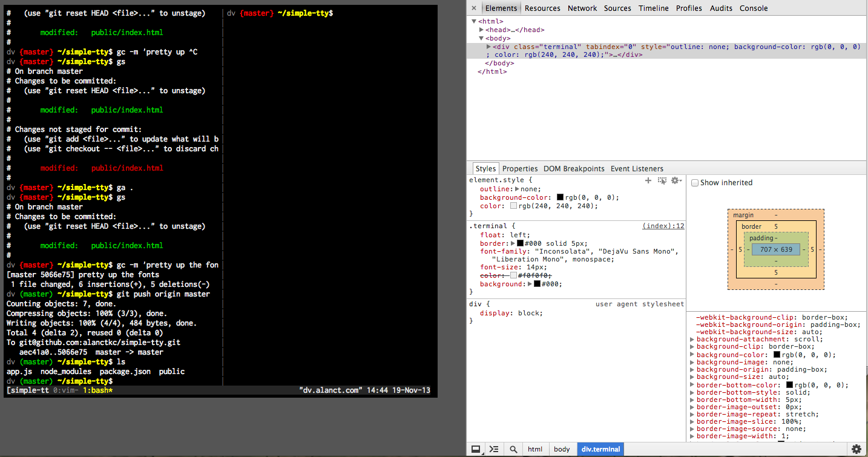Expand computed border-bottom-style property
868x457 pixels.
[692, 392]
